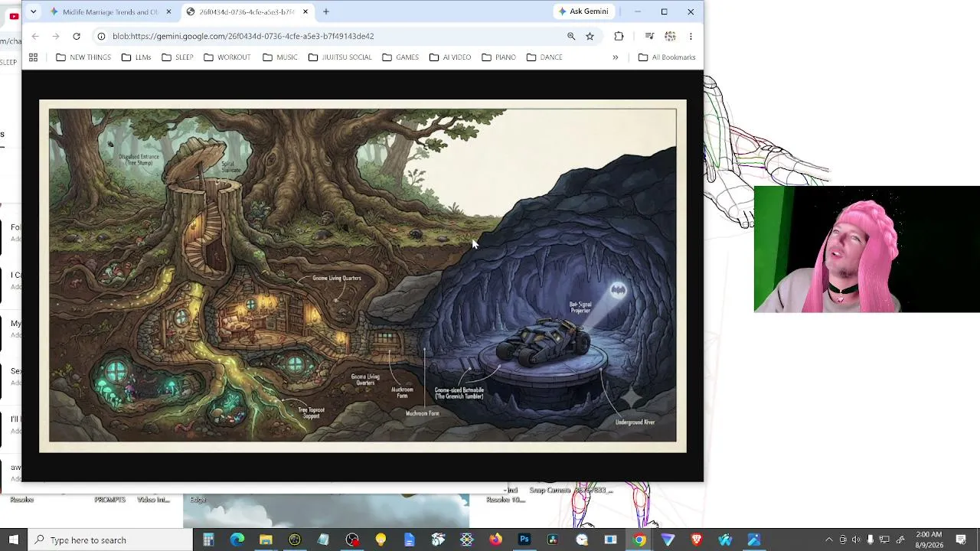Close the 26f0434d blob image tab
Screen dimensions: 980x551
click(x=305, y=11)
